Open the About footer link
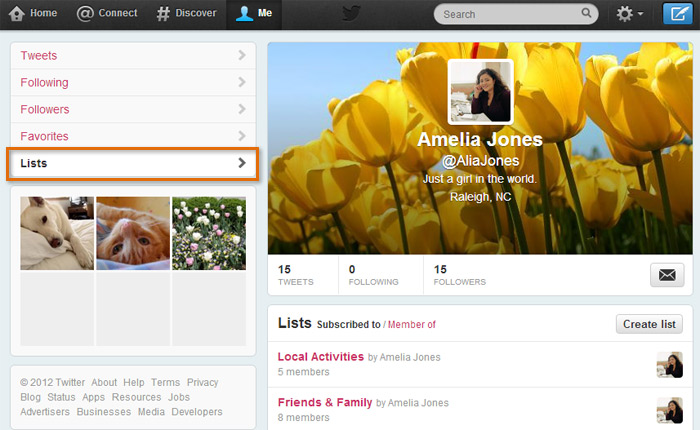The image size is (700, 430). pyautogui.click(x=104, y=383)
